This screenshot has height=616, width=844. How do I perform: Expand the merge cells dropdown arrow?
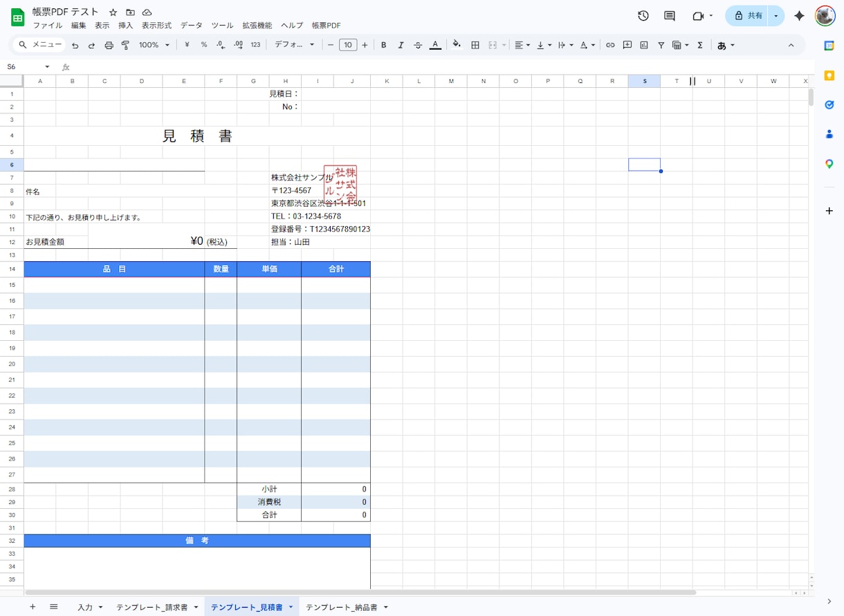(x=504, y=45)
